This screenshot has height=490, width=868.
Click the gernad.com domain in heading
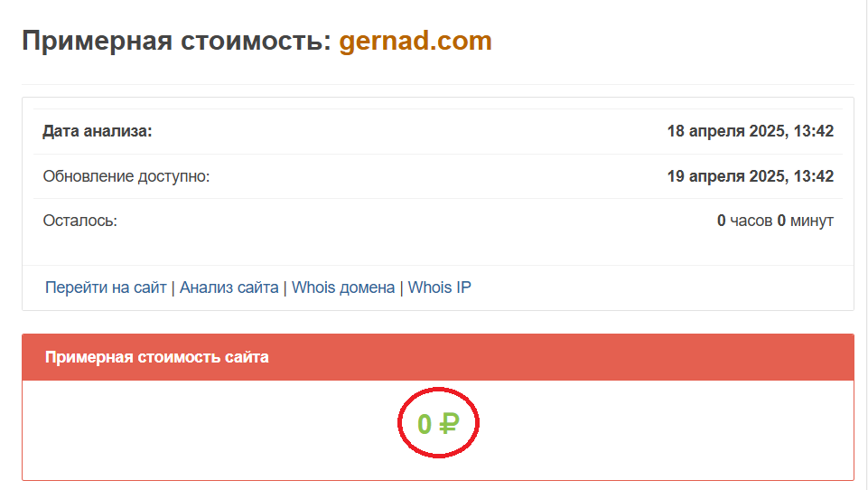tap(415, 41)
